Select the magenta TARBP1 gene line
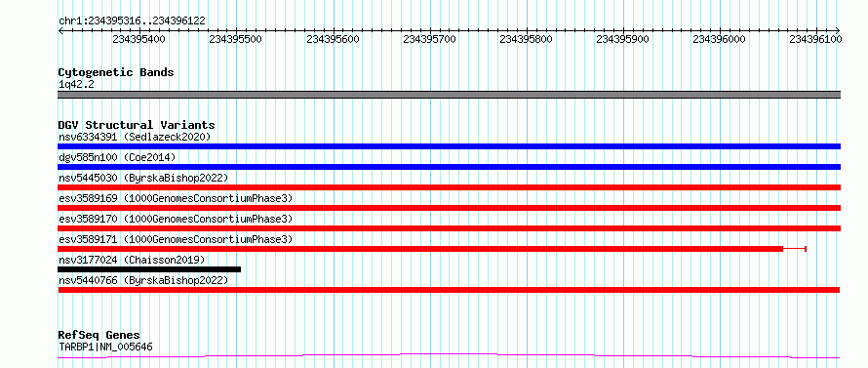This screenshot has width=868, height=368. click(x=449, y=356)
